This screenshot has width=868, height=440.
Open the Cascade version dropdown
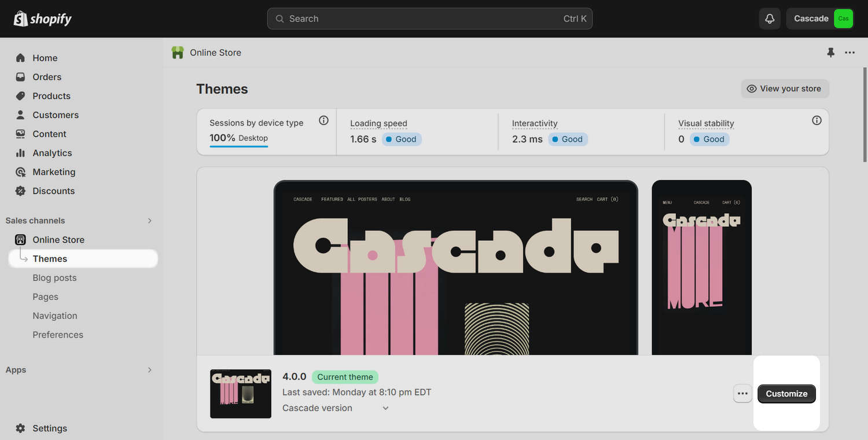[336, 408]
